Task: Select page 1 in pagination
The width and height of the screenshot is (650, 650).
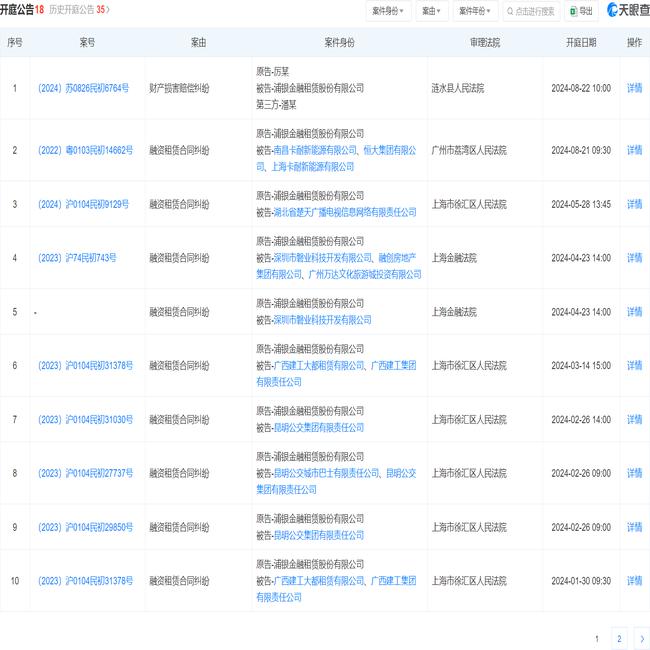Action: click(597, 639)
